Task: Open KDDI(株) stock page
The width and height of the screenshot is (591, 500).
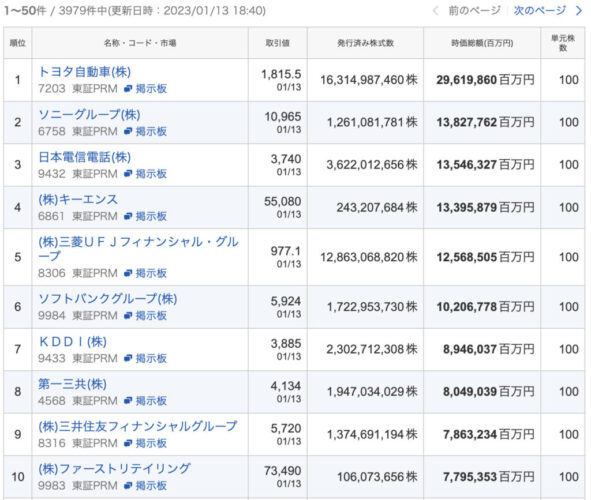Action: (x=73, y=342)
